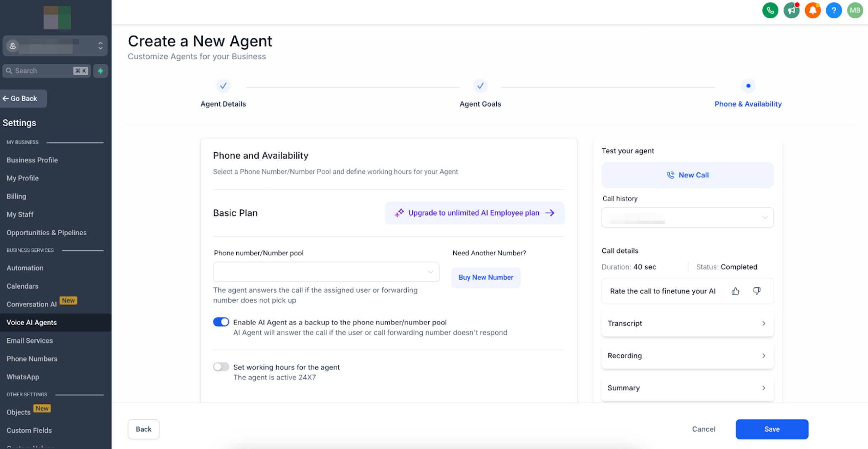Disable AI Agent backup toggle

click(221, 322)
